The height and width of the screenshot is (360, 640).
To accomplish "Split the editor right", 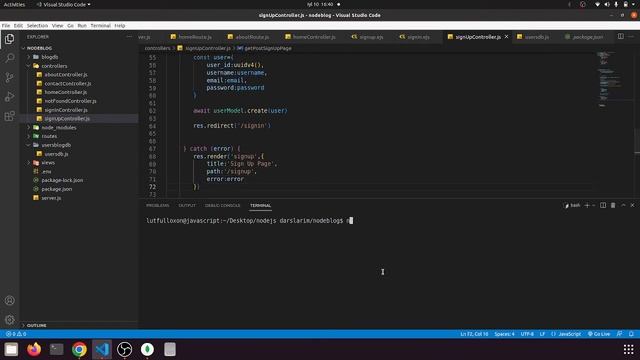I will (x=620, y=36).
